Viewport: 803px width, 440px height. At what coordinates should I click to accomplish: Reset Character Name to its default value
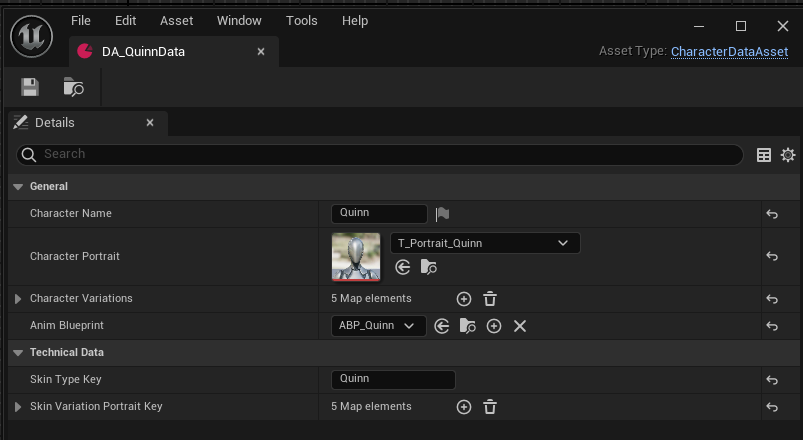(x=772, y=214)
